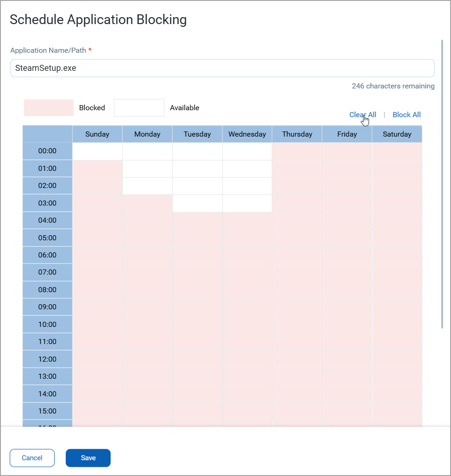Toggle the Wednesday 02:00 schedule cell
Viewport: 451px width, 476px height.
[x=247, y=186]
